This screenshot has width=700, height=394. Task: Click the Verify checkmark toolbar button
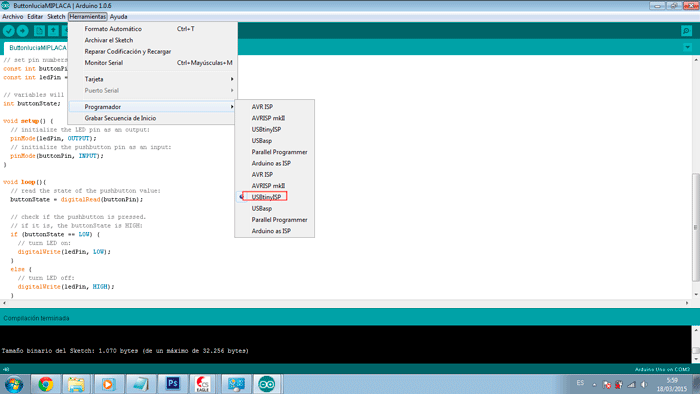tap(9, 31)
